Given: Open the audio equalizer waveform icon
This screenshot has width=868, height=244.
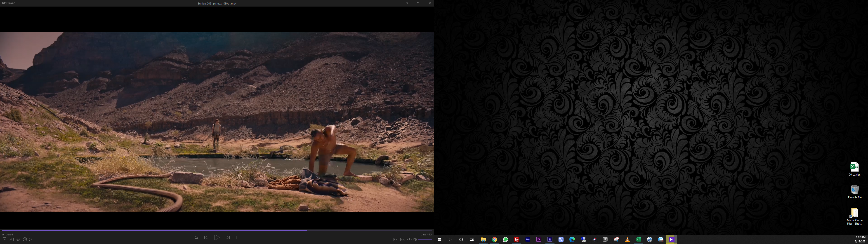Looking at the screenshot, I should click(x=409, y=239).
